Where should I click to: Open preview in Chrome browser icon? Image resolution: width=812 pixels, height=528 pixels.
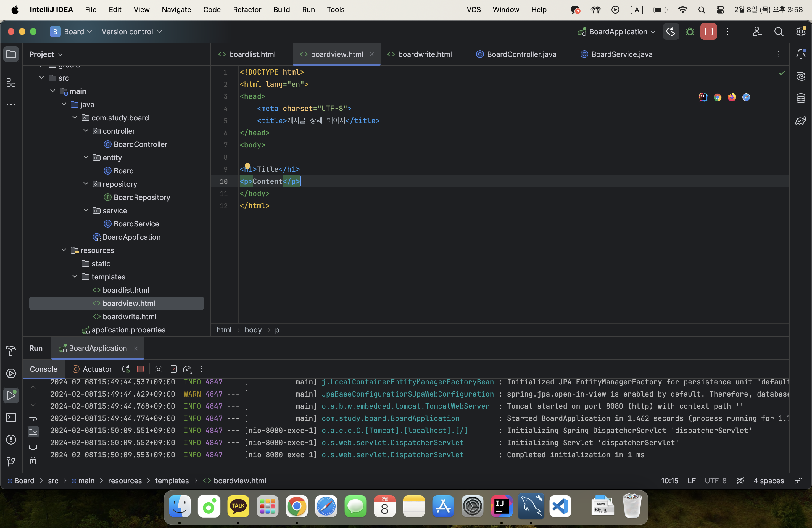coord(718,97)
